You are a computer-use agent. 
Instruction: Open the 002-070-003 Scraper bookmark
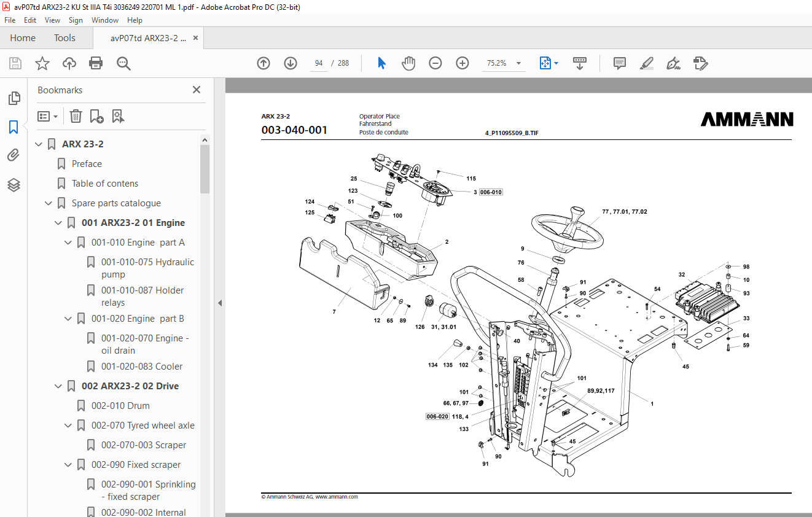[x=144, y=445]
